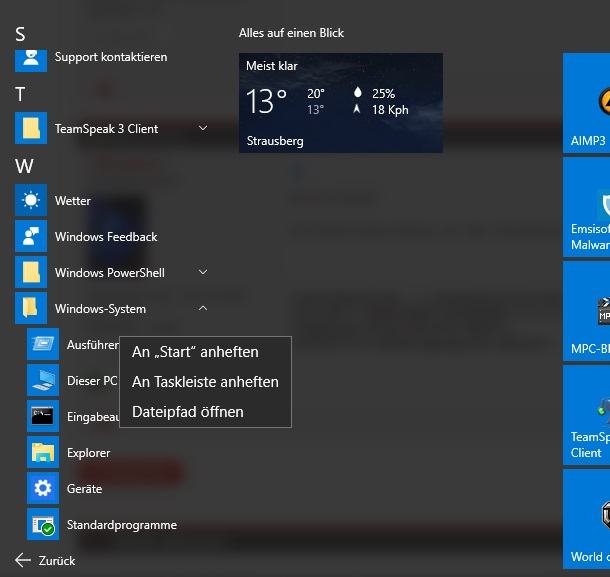
Task: Click the Zurück back arrow icon
Action: point(23,560)
